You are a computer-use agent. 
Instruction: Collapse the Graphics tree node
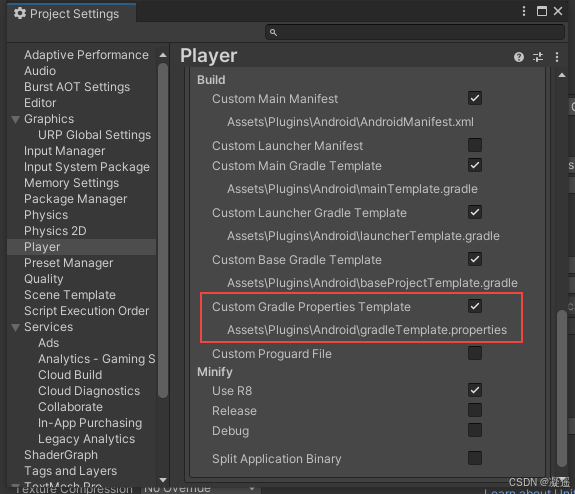(15, 119)
